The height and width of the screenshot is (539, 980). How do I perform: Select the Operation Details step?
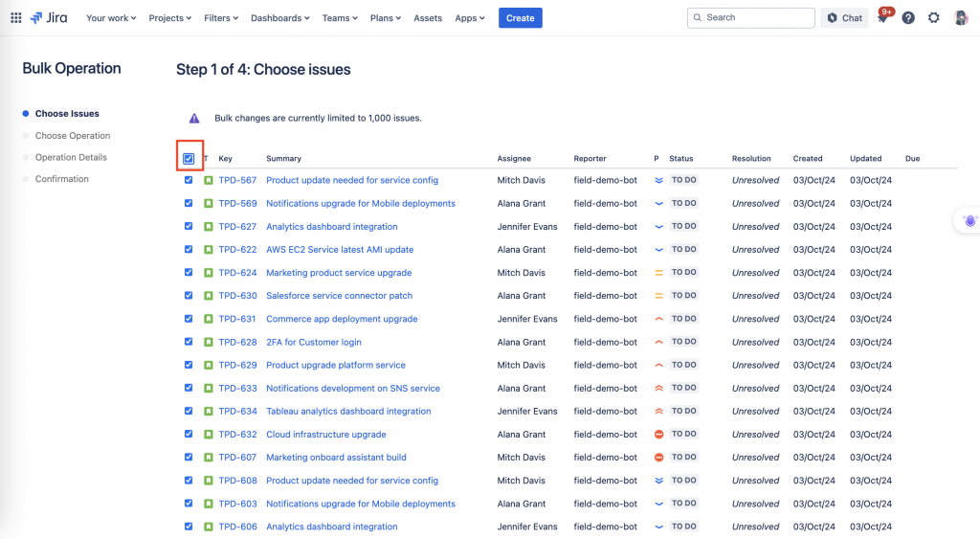(71, 158)
